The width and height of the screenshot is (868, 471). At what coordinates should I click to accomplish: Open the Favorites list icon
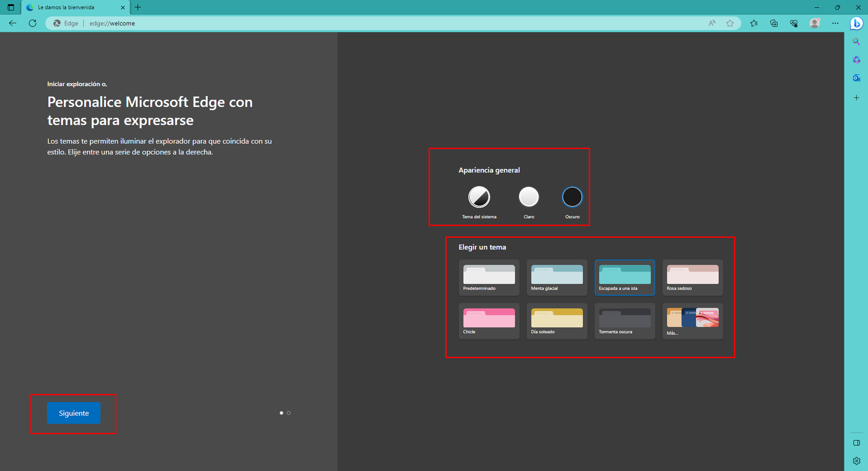(754, 23)
